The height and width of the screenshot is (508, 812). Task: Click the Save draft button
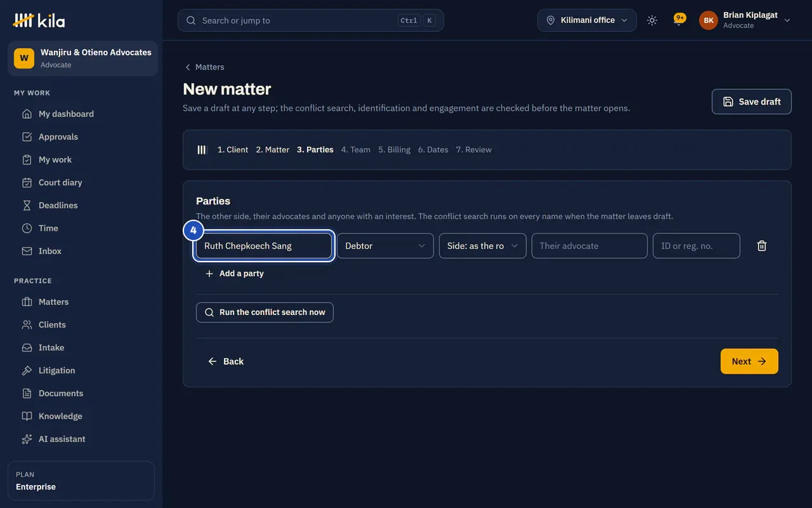click(x=752, y=102)
